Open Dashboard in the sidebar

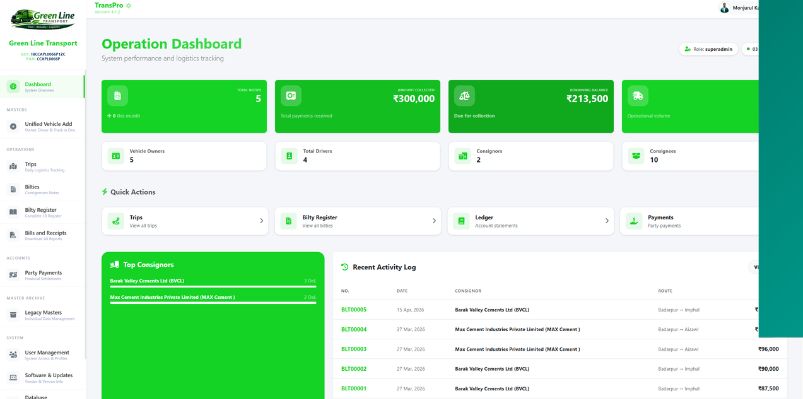[x=43, y=87]
